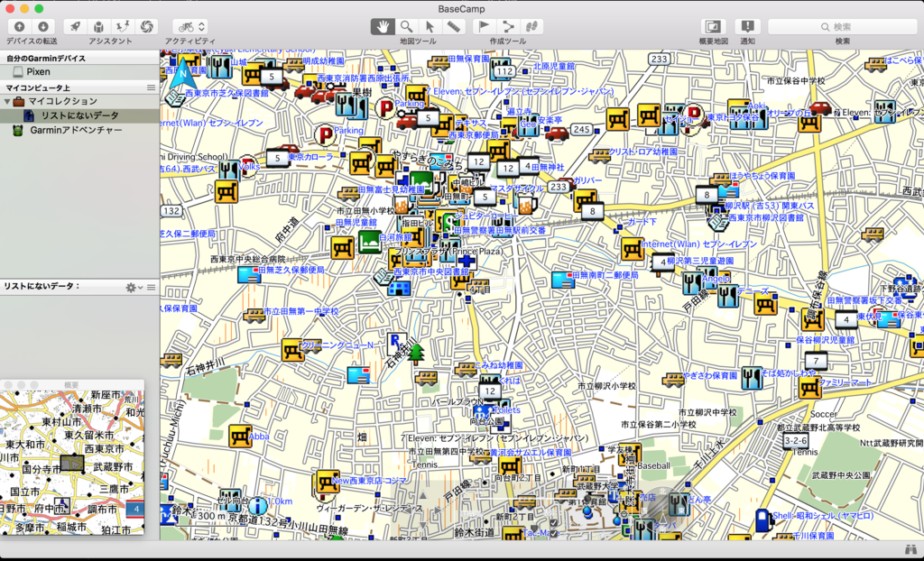Select リストにないデータ in the library tree
The image size is (924, 561).
click(79, 115)
